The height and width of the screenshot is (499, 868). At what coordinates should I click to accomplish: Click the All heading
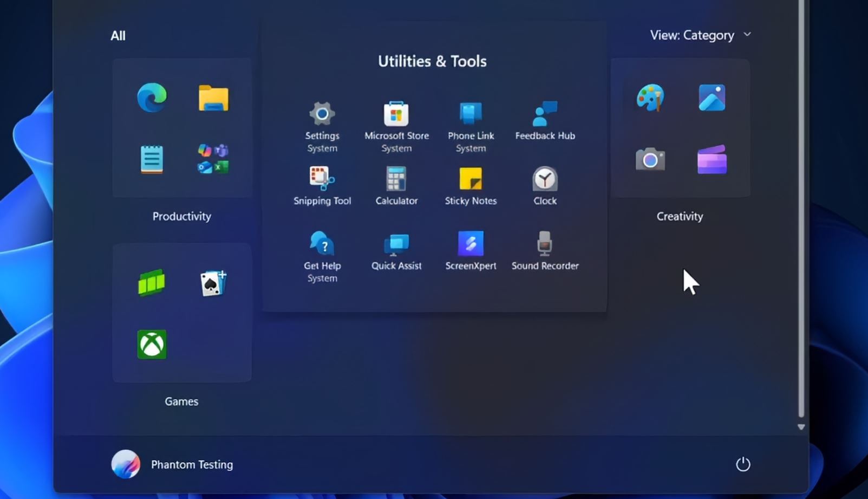(118, 36)
